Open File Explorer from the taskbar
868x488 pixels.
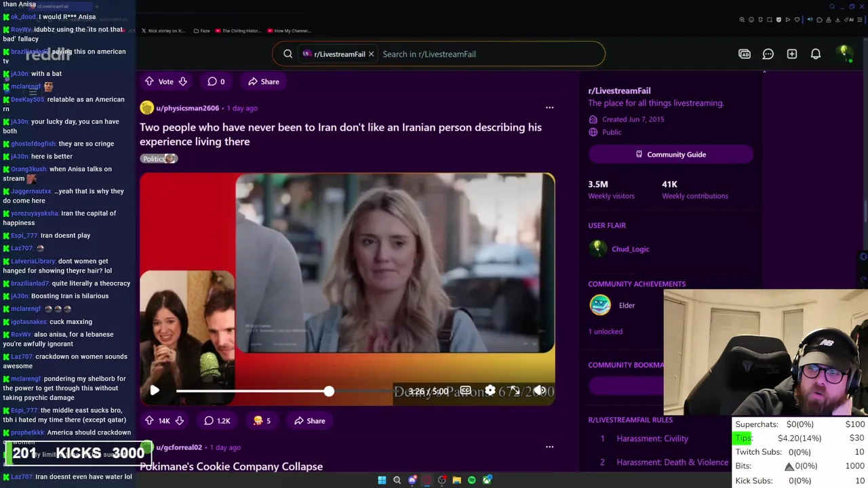[457, 480]
